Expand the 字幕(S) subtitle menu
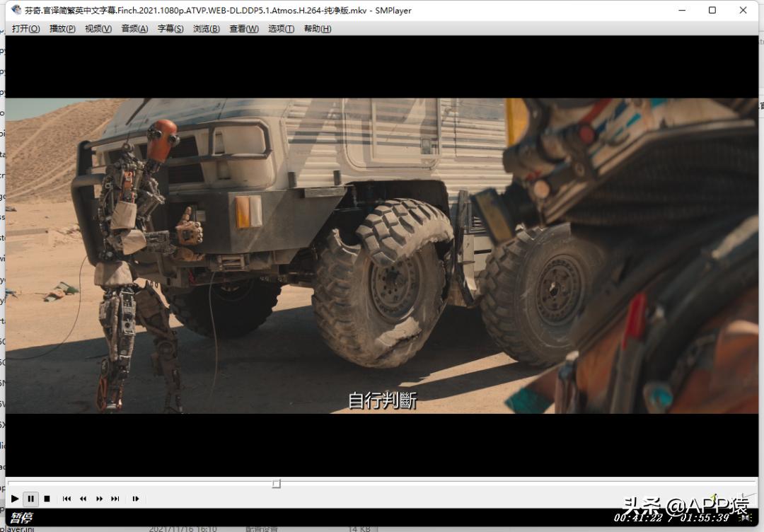The image size is (764, 532). click(x=170, y=29)
